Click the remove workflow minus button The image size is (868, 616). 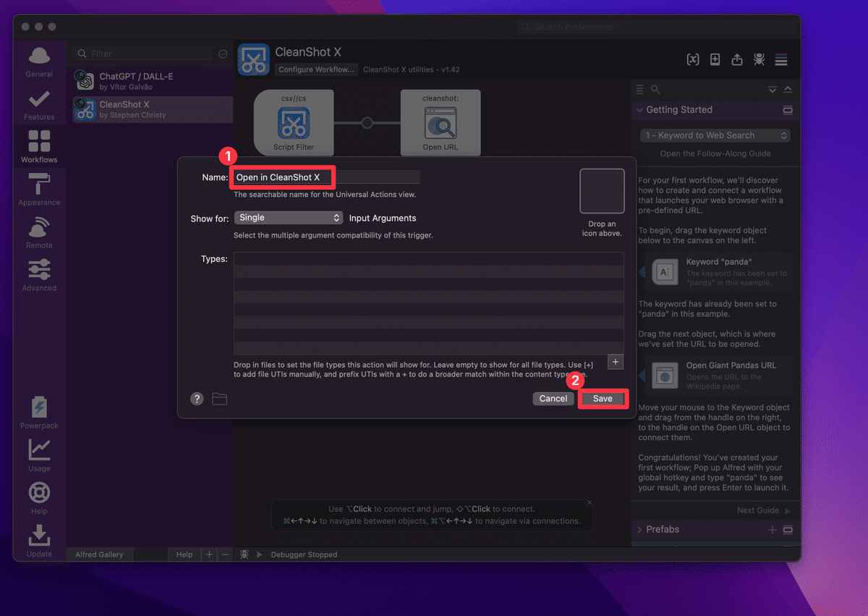tap(225, 554)
